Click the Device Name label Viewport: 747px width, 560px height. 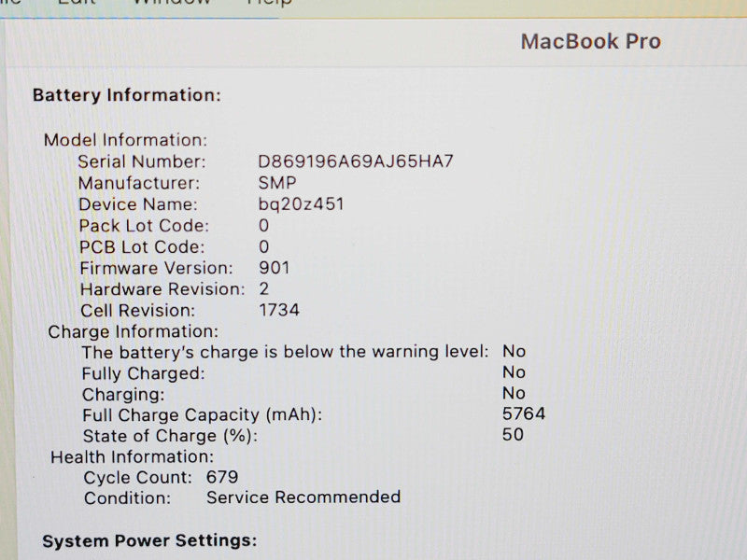point(138,204)
